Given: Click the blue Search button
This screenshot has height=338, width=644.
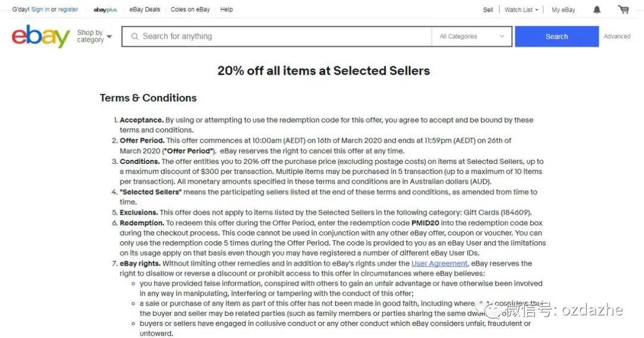Looking at the screenshot, I should pyautogui.click(x=556, y=36).
